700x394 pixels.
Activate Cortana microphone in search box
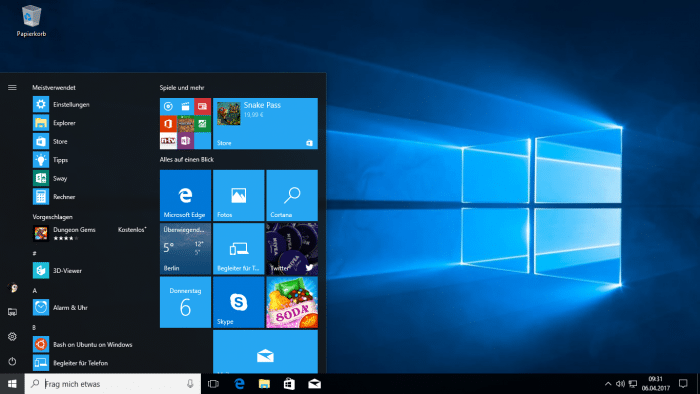point(190,384)
